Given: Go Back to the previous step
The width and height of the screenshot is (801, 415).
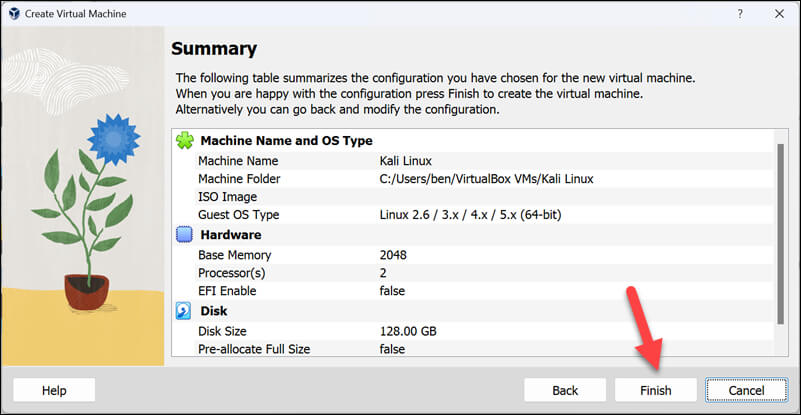Looking at the screenshot, I should tap(565, 390).
